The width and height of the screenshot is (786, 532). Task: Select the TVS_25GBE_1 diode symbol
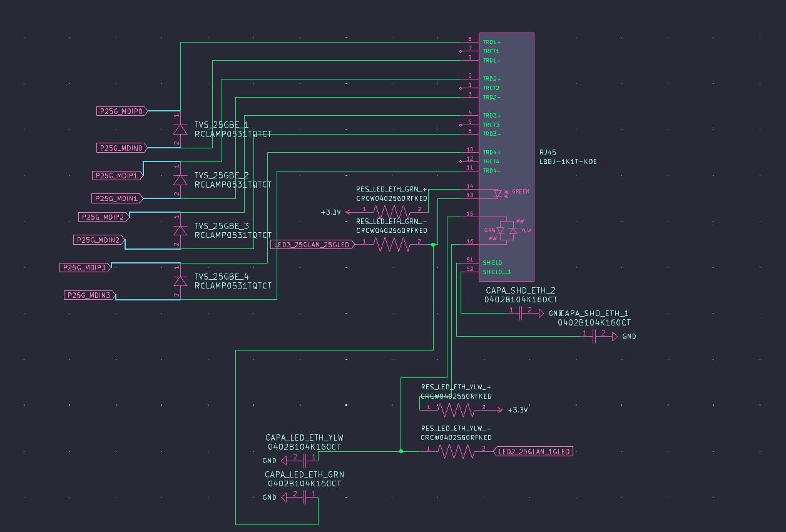tap(180, 130)
